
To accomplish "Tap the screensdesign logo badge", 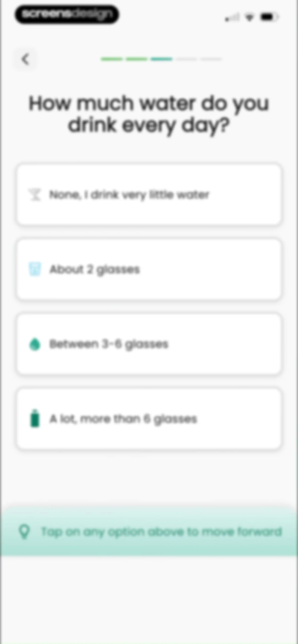I will pos(67,14).
